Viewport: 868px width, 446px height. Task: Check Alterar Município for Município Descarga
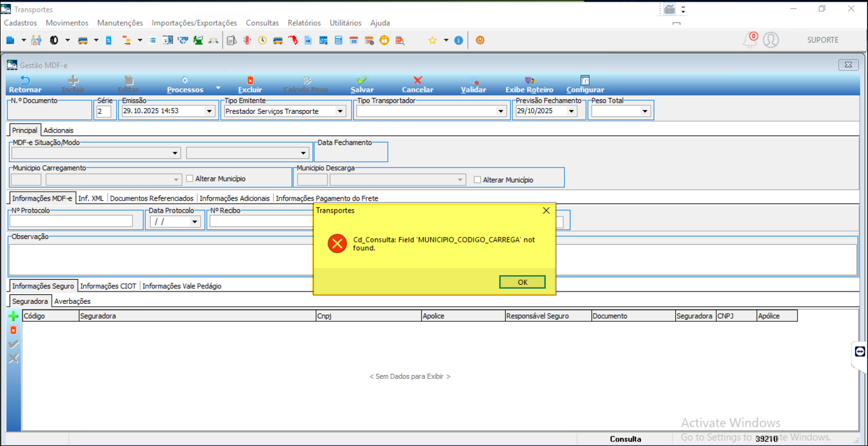pyautogui.click(x=477, y=180)
